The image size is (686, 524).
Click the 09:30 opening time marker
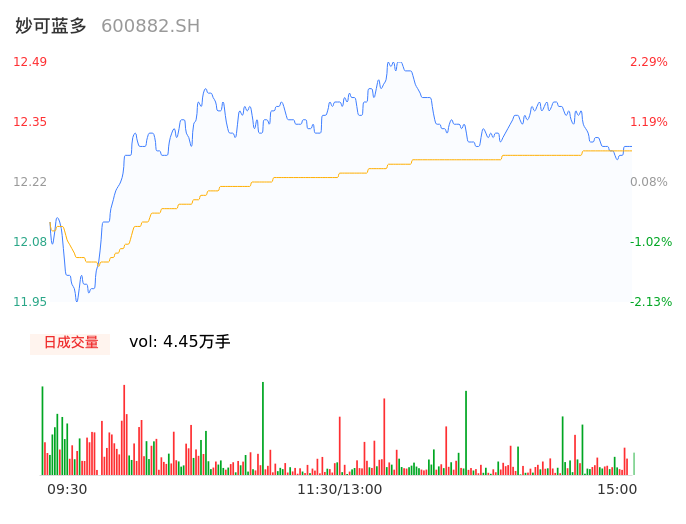(x=67, y=489)
